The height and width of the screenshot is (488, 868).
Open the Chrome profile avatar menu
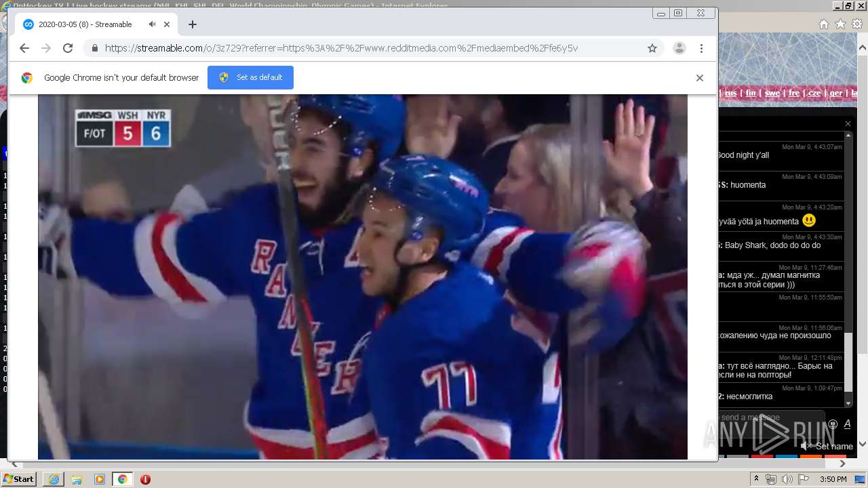pyautogui.click(x=679, y=48)
